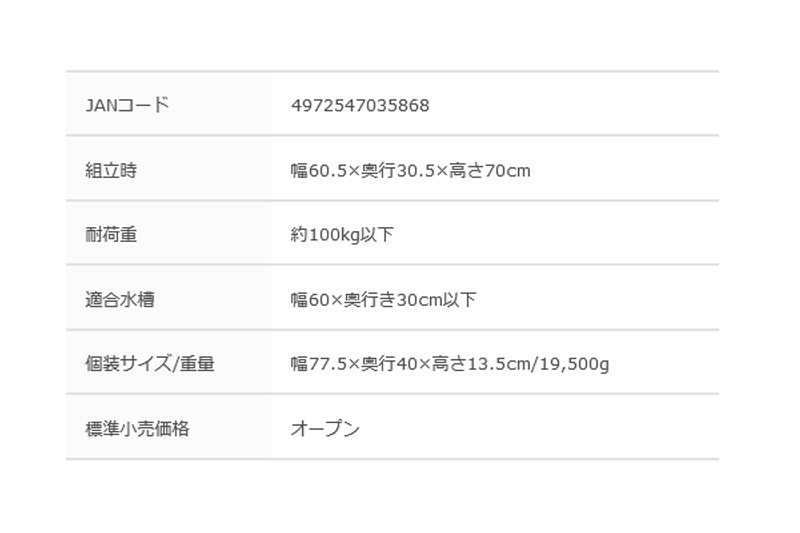Click the 幅77.5 width text in package row
Screen dimensions: 800x533
pos(319,364)
